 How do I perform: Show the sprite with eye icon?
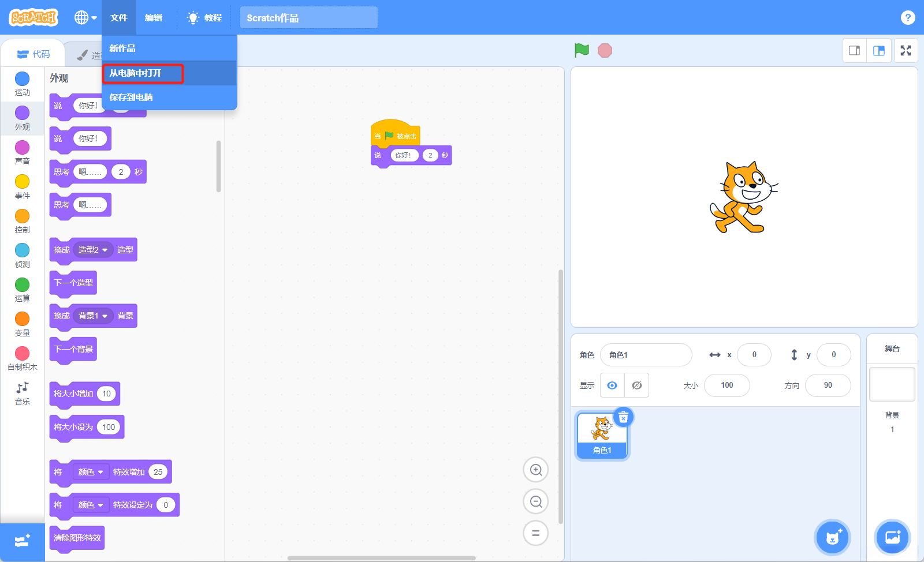612,385
